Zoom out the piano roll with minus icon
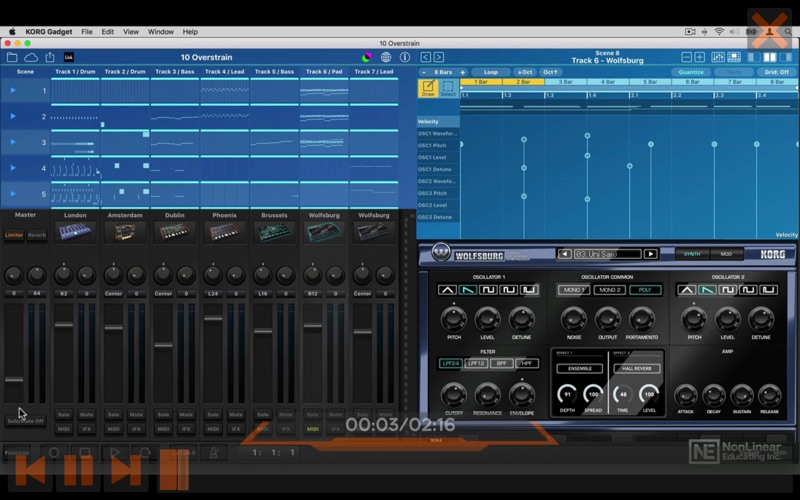Viewport: 800px width, 500px height. (687, 57)
